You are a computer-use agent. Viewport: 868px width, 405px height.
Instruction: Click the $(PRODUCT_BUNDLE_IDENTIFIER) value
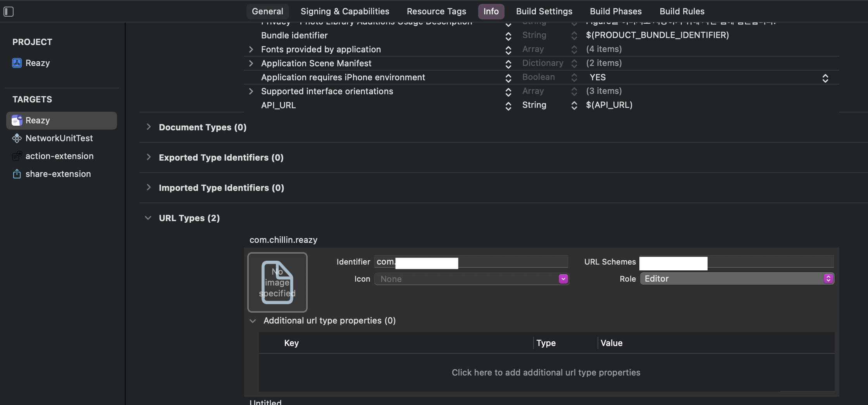[657, 35]
